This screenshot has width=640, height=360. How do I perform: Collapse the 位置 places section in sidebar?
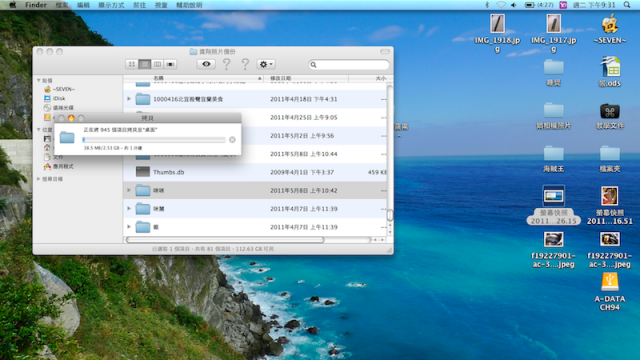tap(39, 130)
